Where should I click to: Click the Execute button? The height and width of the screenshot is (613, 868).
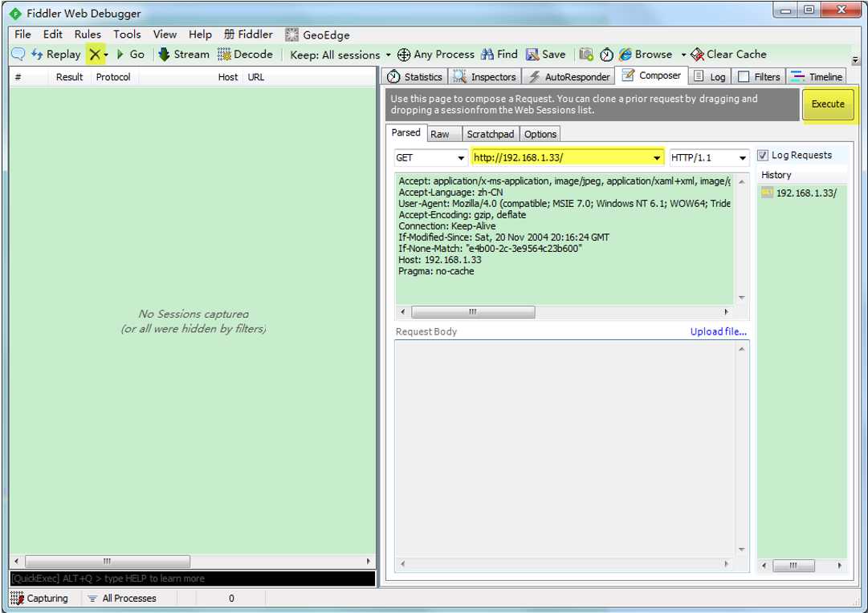828,104
